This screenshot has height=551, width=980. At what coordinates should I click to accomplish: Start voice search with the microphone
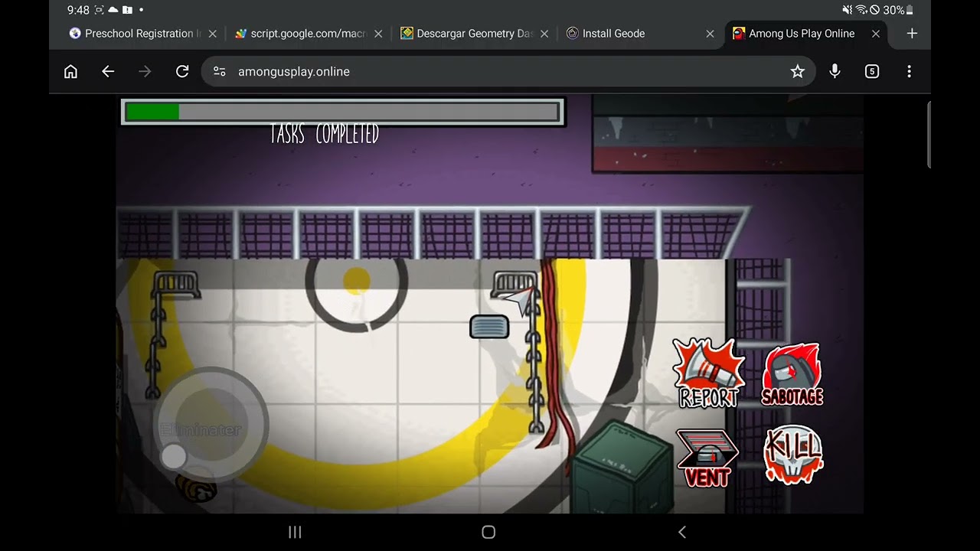click(835, 71)
